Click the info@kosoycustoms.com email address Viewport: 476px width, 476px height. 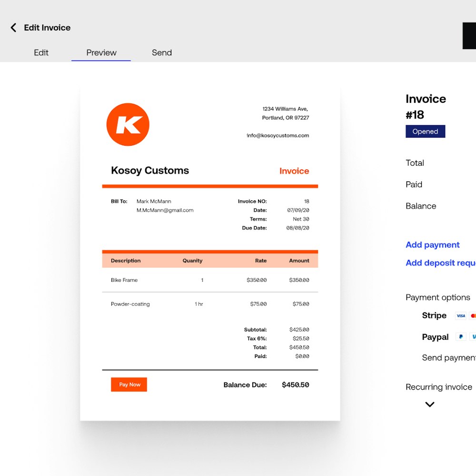click(278, 136)
